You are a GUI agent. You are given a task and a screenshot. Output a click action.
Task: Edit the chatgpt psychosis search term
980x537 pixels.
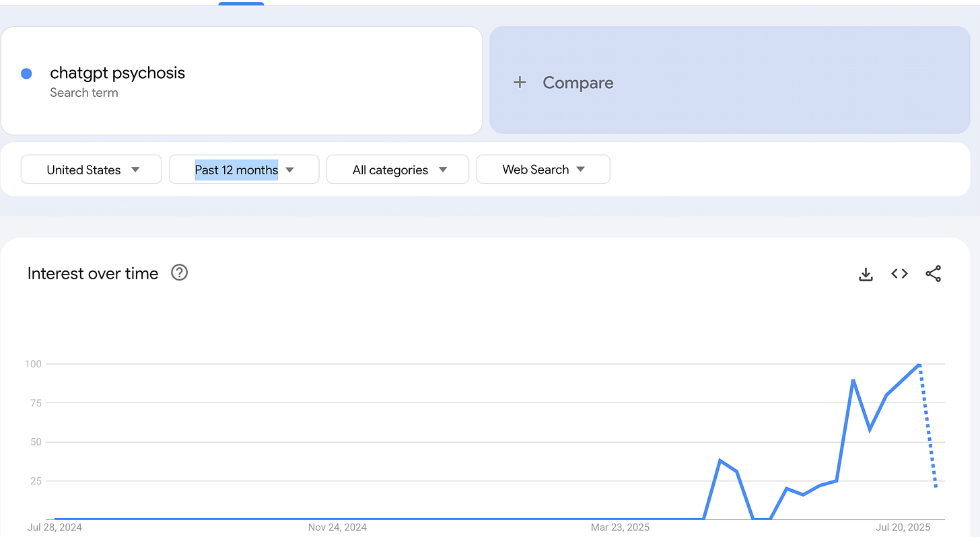118,73
